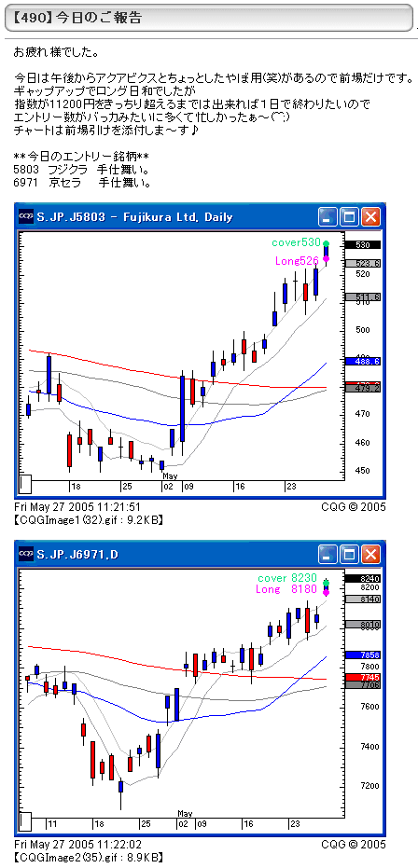Select the 'cover530' annotation label

click(x=296, y=242)
